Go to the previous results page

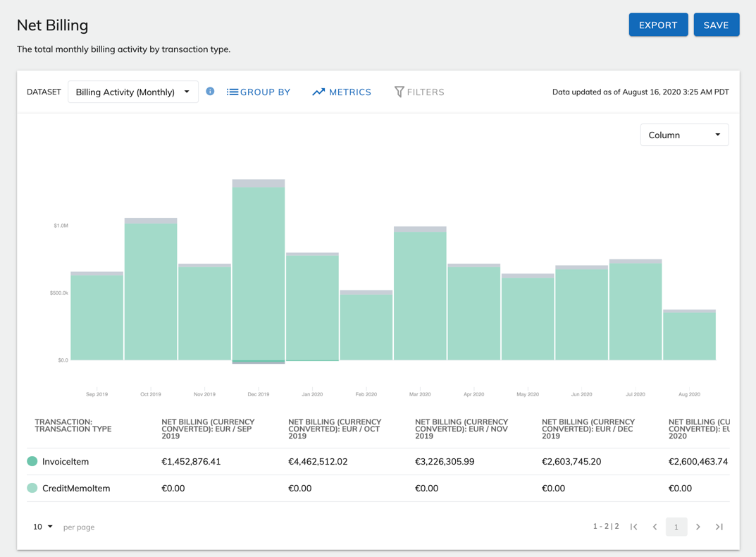(655, 527)
